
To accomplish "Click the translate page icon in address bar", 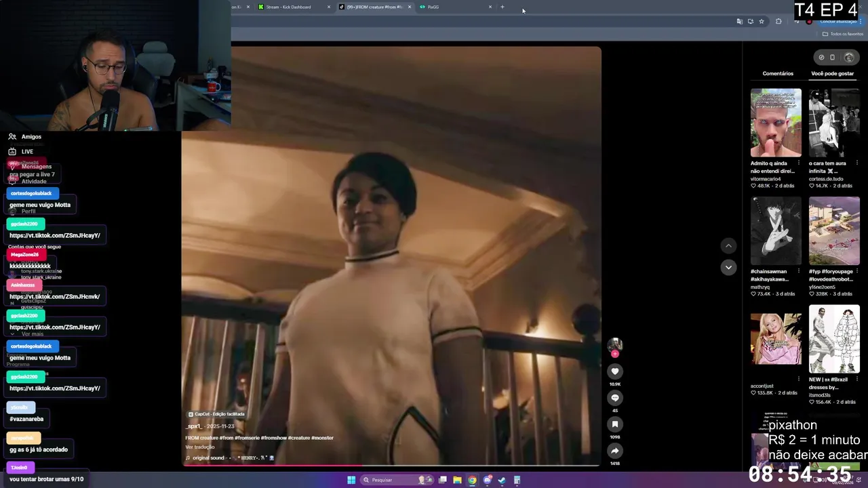I will pyautogui.click(x=739, y=22).
